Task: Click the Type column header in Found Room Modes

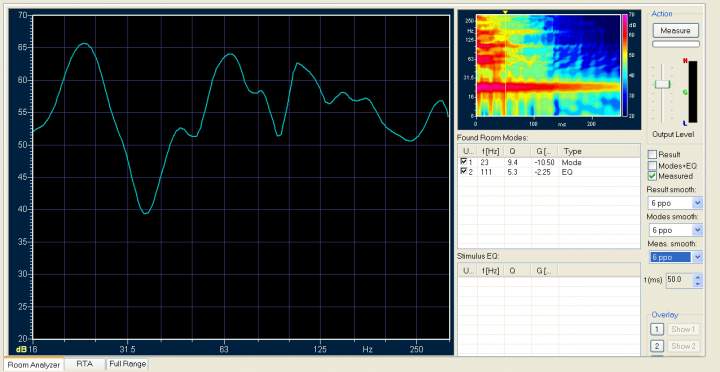Action: pyautogui.click(x=599, y=151)
